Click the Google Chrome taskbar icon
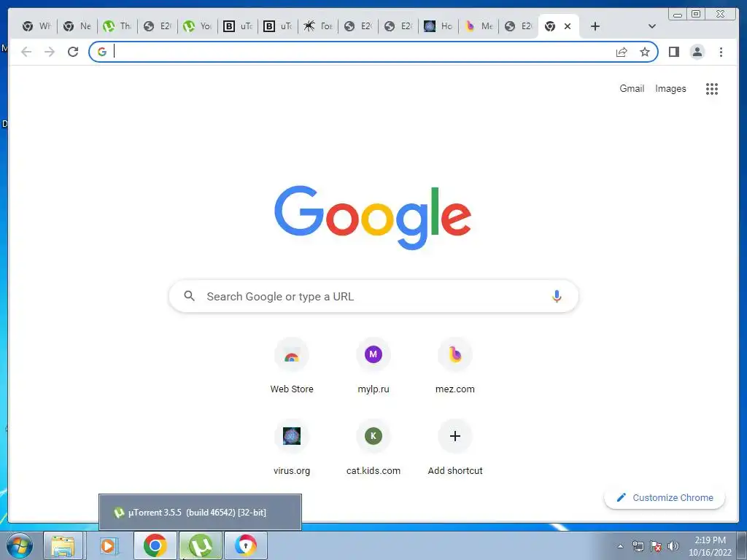Screen dimensions: 747x560 (x=155, y=545)
